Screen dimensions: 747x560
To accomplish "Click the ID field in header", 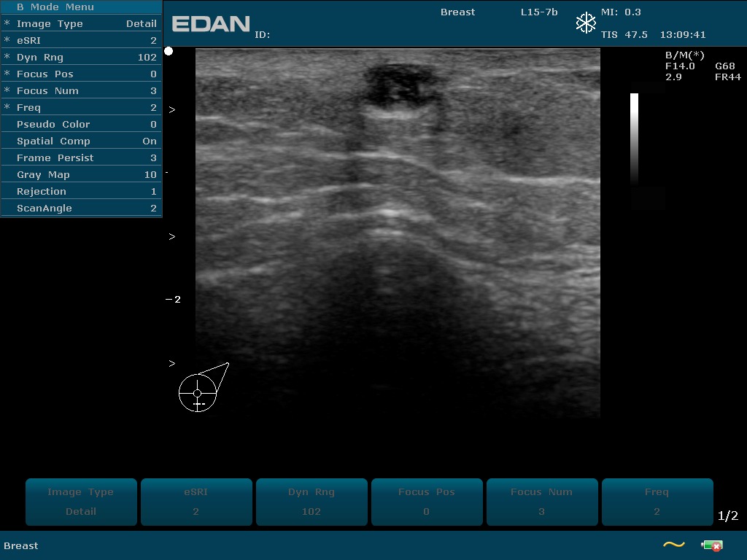I will tap(263, 35).
